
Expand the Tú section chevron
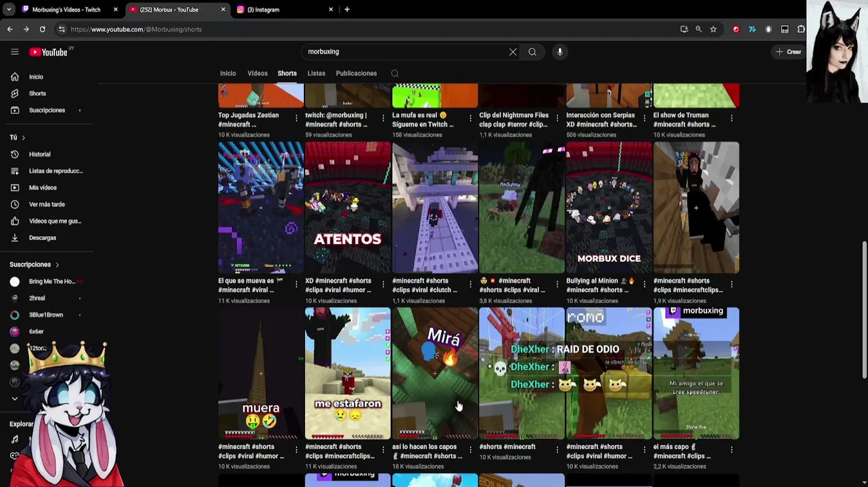click(23, 137)
